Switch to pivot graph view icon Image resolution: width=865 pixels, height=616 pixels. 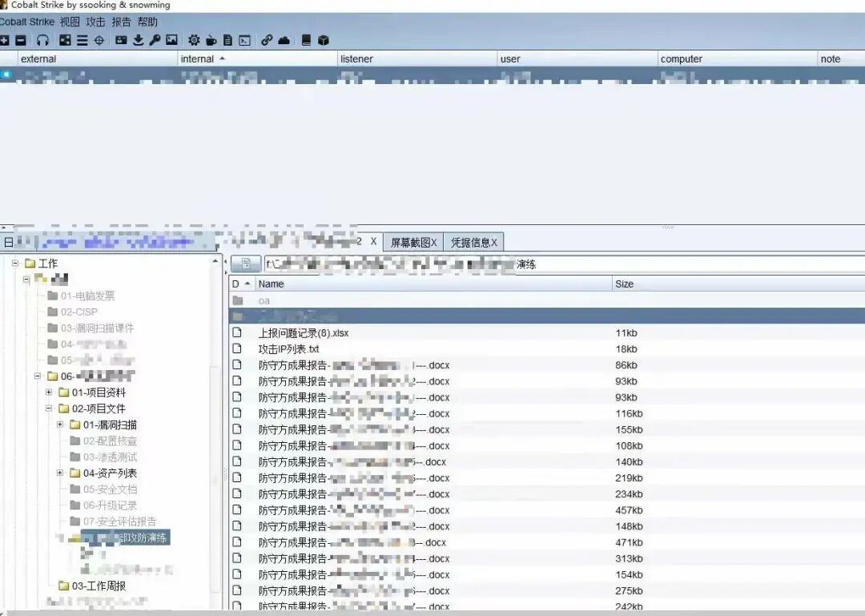(x=65, y=40)
